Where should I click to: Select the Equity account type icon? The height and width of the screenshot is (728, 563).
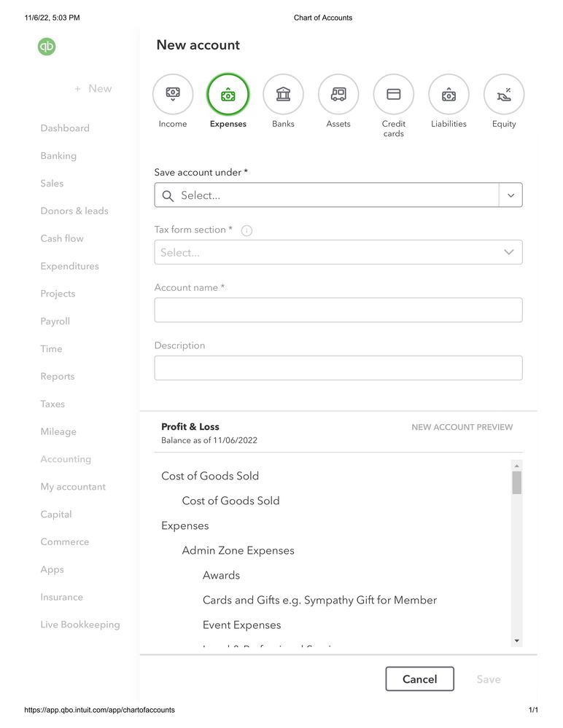point(504,95)
